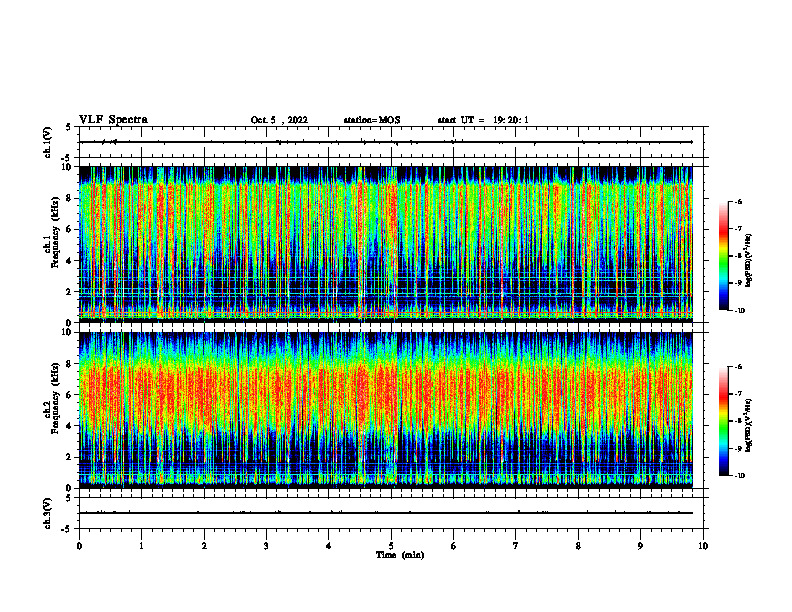Click the "ch.3(V)" axis label
This screenshot has width=792, height=612.
pos(48,513)
